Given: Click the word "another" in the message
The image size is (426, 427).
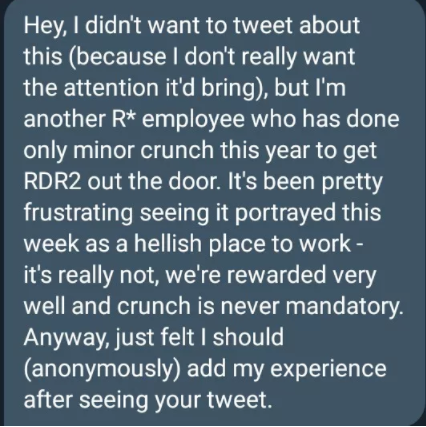Looking at the screenshot, I should (x=64, y=119).
